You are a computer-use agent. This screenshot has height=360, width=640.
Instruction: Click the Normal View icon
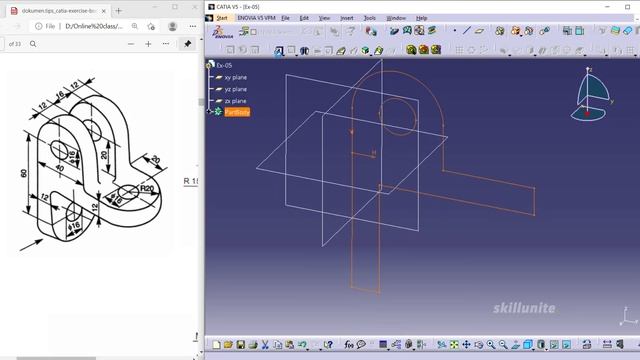515,345
